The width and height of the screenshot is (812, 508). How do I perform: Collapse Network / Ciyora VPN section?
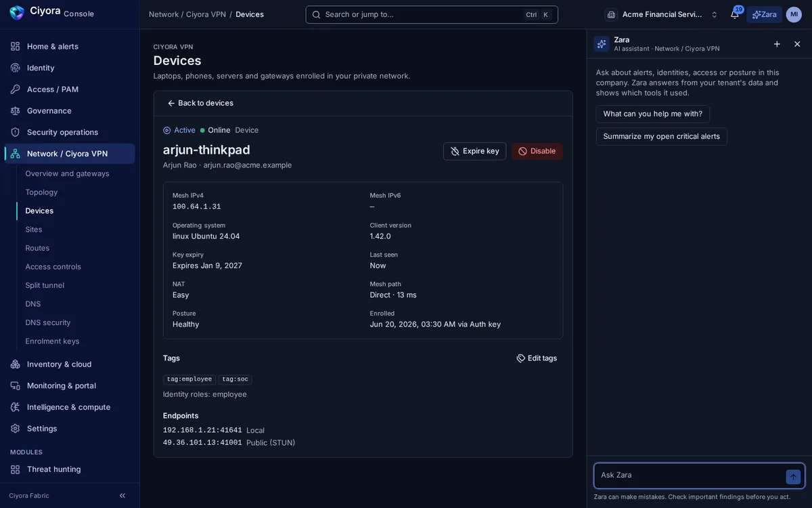pyautogui.click(x=70, y=154)
